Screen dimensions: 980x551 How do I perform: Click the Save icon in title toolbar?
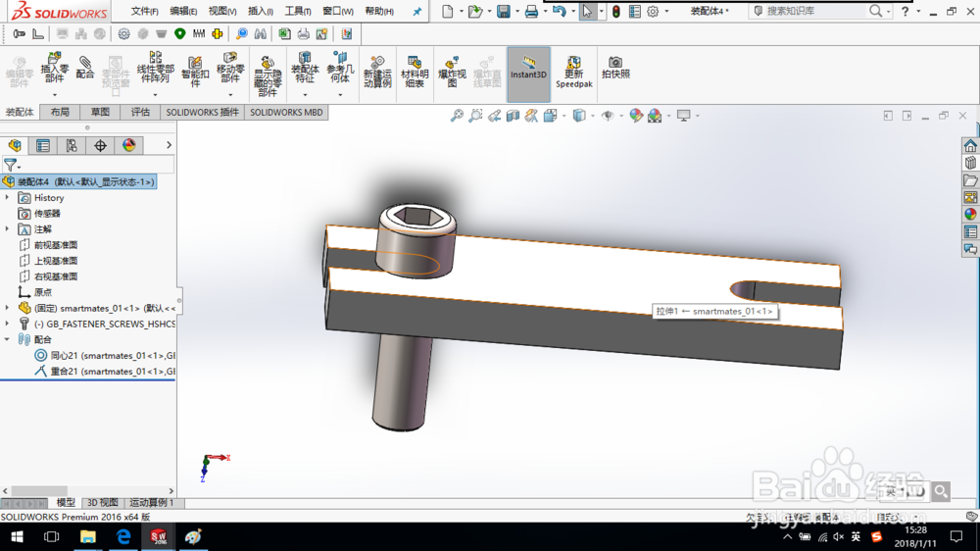coord(503,11)
